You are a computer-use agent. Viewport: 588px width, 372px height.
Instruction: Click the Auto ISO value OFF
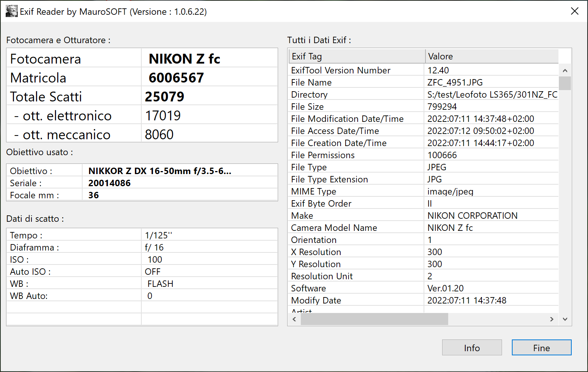(152, 272)
